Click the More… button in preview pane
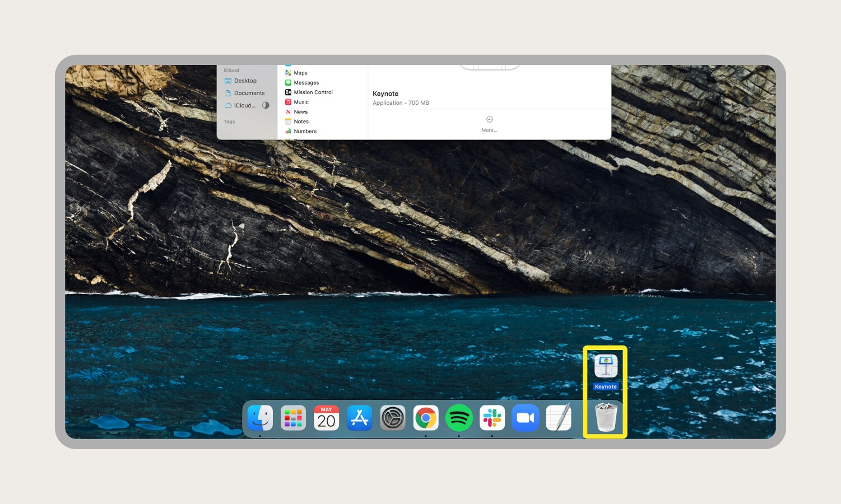 pyautogui.click(x=489, y=124)
